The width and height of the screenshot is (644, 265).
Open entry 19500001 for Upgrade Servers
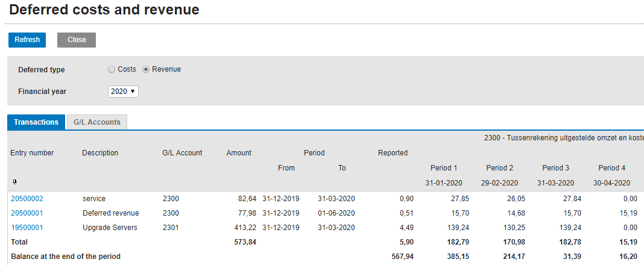tap(27, 228)
